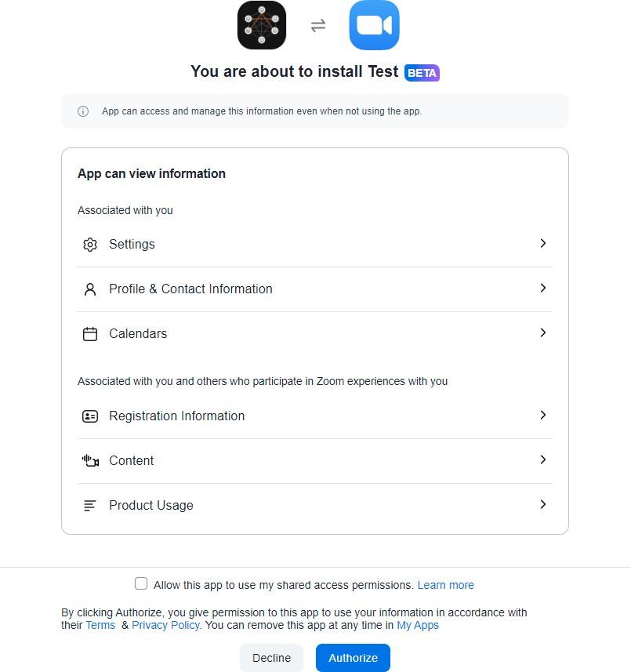Click the Decline button
The height and width of the screenshot is (672, 631).
point(271,658)
